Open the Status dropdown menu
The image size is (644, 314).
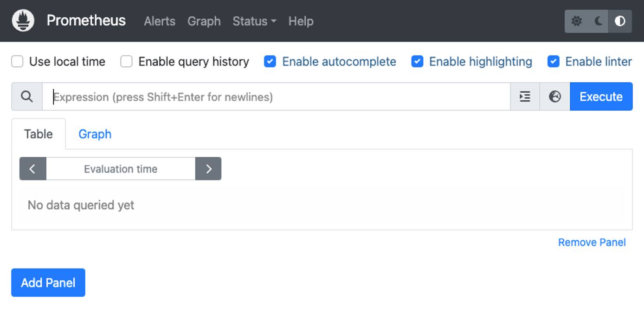click(254, 21)
